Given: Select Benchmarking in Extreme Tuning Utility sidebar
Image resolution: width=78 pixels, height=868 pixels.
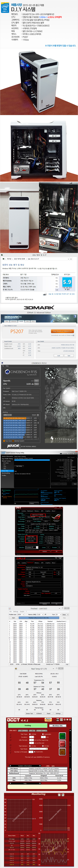Looking at the screenshot, I should [6, 473].
